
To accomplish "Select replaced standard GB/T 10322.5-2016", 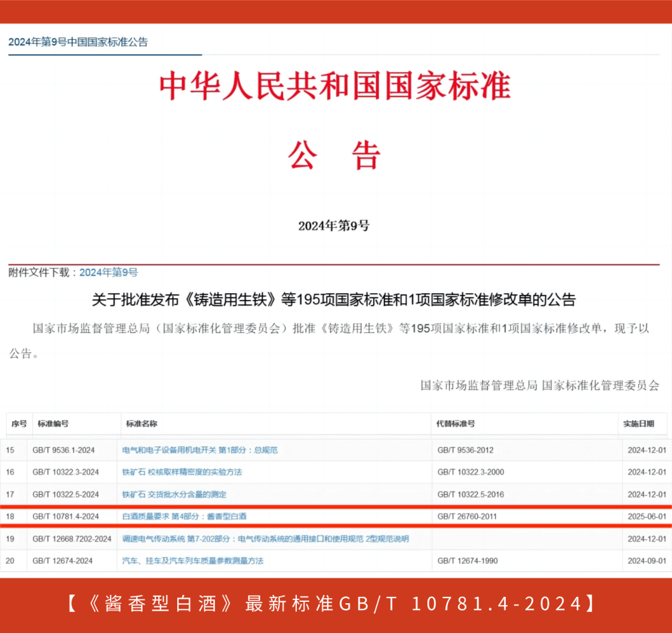I will click(470, 494).
